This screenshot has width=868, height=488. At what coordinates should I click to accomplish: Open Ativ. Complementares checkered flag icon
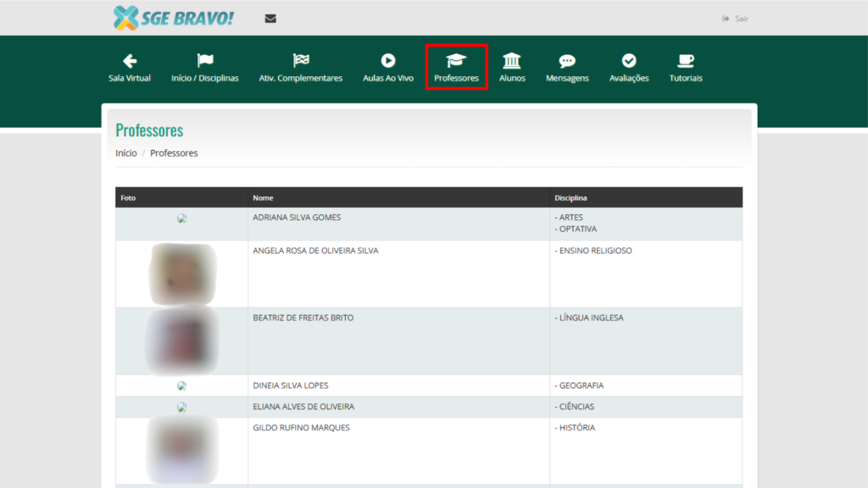301,61
